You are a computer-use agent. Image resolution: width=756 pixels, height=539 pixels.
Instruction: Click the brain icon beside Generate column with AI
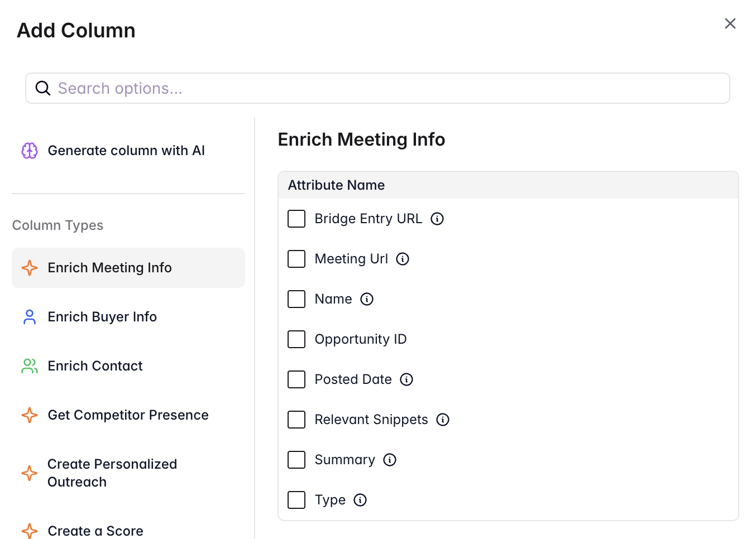point(29,150)
